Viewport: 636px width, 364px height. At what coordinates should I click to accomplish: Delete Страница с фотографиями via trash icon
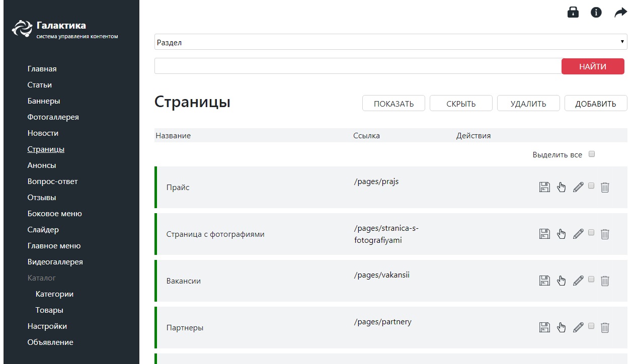click(605, 234)
